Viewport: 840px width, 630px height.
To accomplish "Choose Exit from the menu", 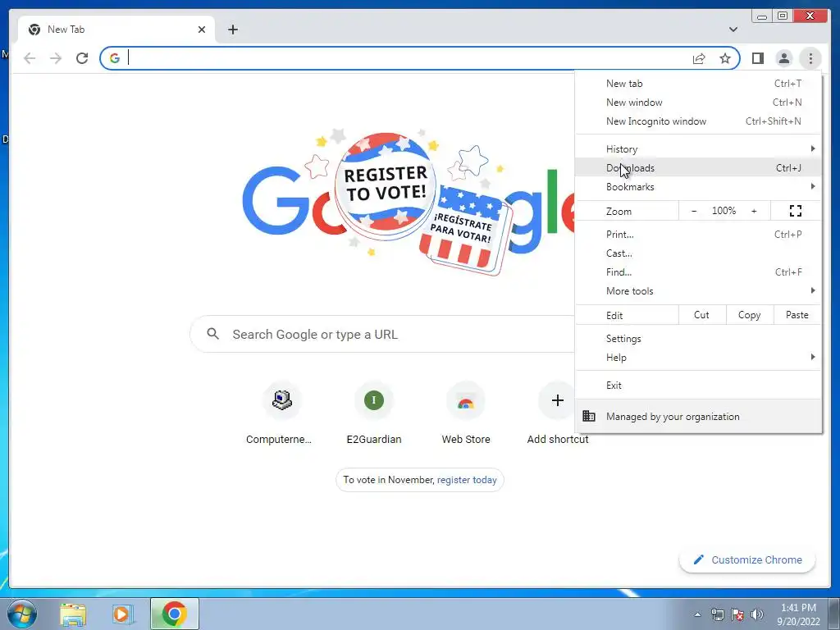I will tap(698, 386).
